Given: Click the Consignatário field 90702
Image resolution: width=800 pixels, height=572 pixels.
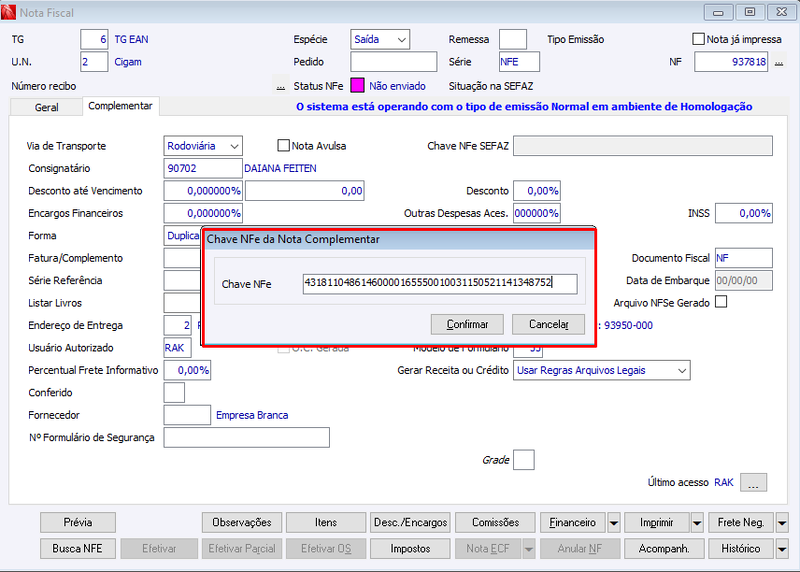Looking at the screenshot, I should [203, 168].
